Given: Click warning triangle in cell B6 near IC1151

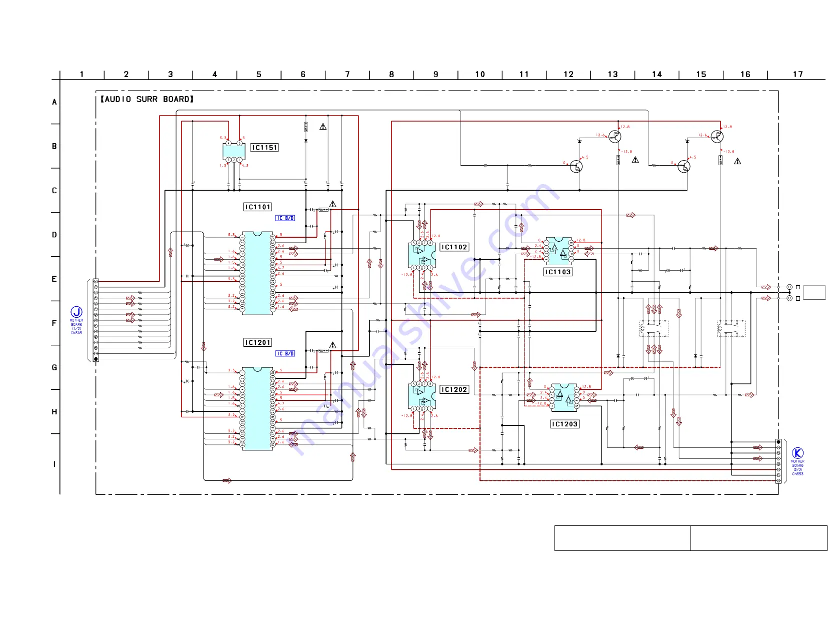Looking at the screenshot, I should 323,127.
